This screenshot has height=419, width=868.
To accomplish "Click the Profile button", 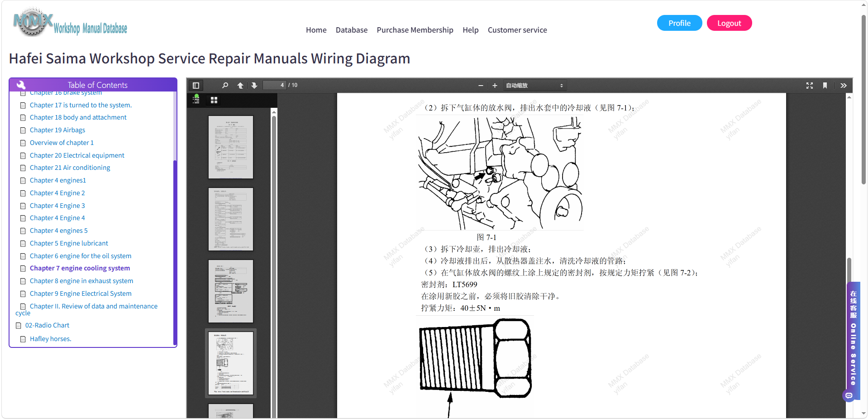I will [679, 23].
